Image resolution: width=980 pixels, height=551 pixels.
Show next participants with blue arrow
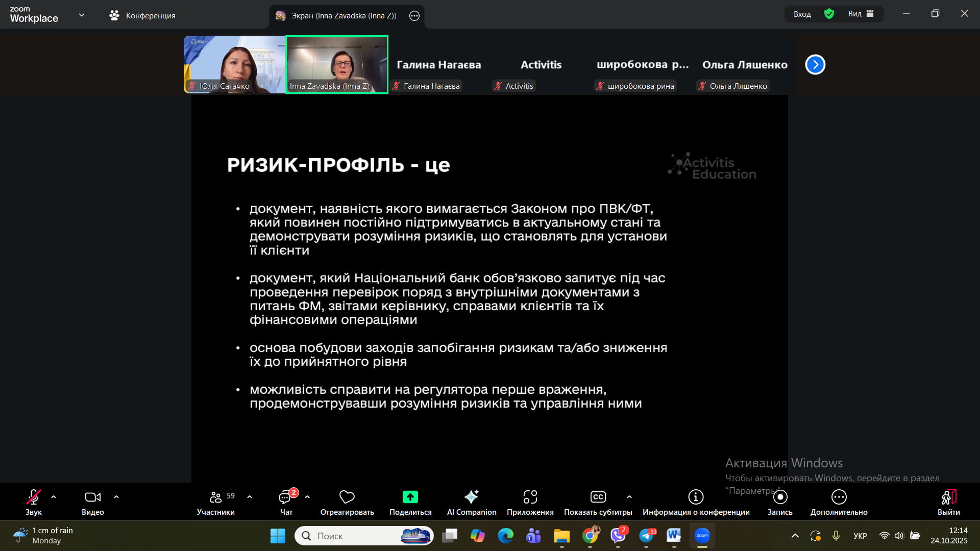click(815, 65)
